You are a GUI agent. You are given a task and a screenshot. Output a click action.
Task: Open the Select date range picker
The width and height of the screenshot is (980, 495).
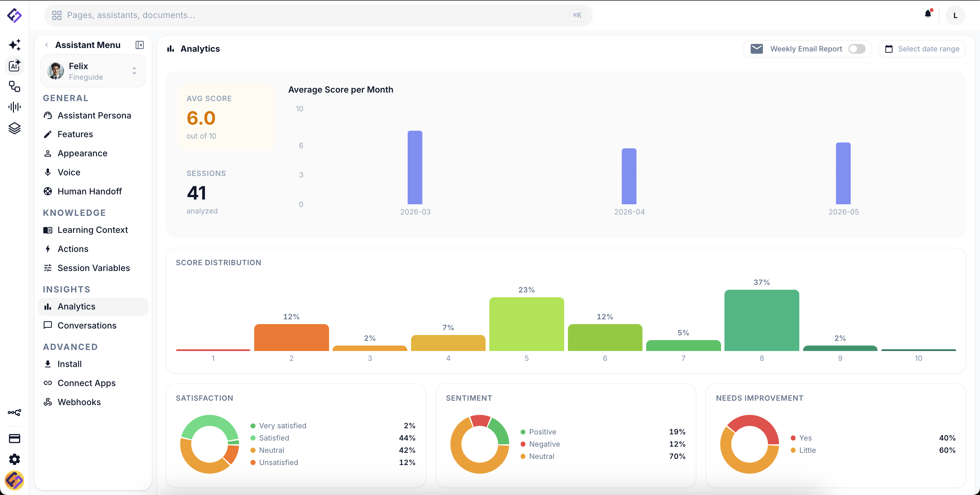(x=922, y=49)
